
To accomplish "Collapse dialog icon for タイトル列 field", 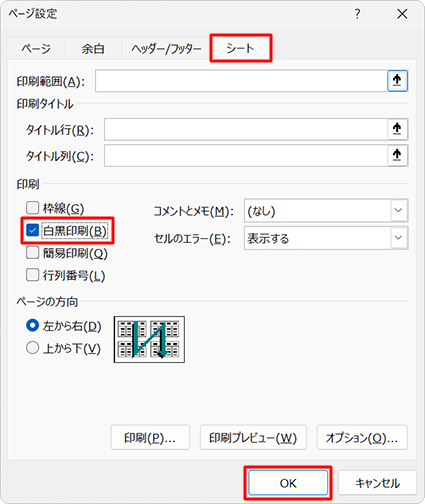I will [x=397, y=155].
